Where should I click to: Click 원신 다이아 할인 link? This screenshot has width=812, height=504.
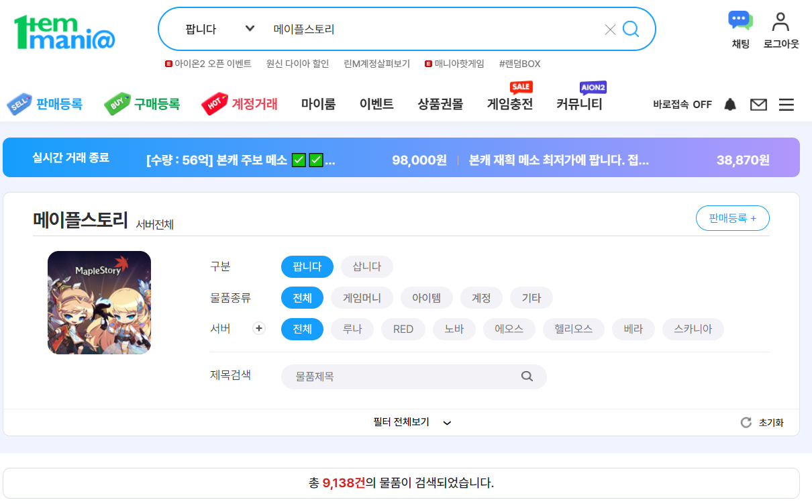297,64
